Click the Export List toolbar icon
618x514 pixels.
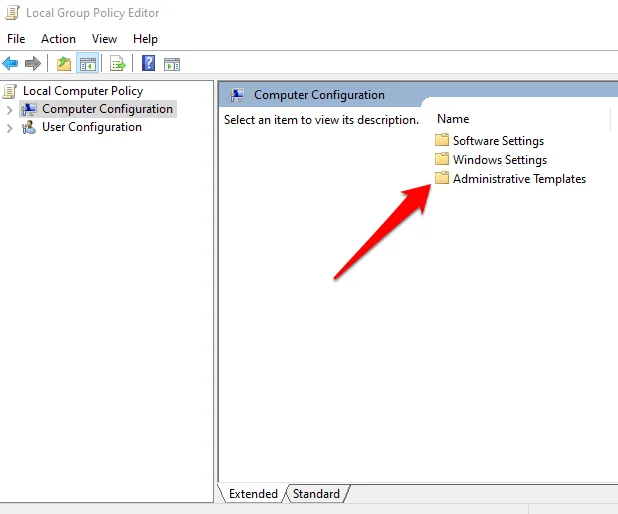pos(118,63)
